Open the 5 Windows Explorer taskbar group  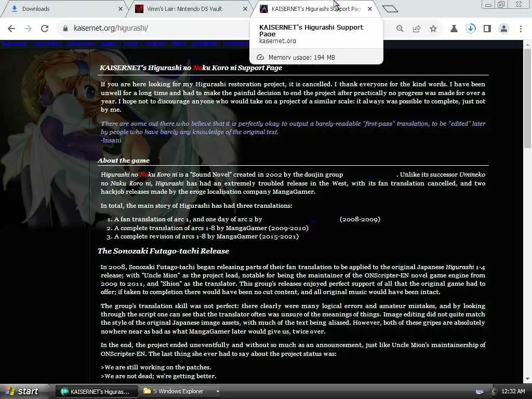(180, 392)
